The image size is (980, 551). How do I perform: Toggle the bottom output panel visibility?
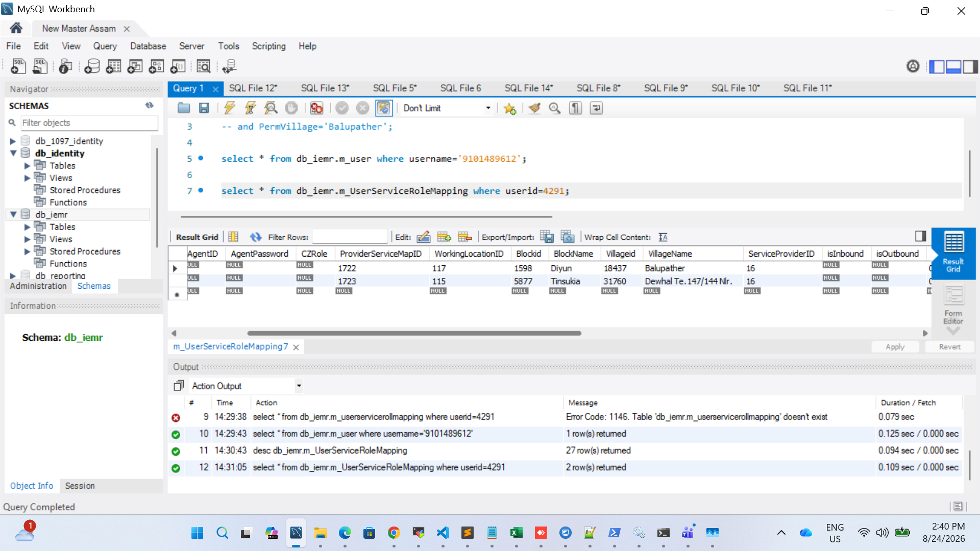point(953,66)
